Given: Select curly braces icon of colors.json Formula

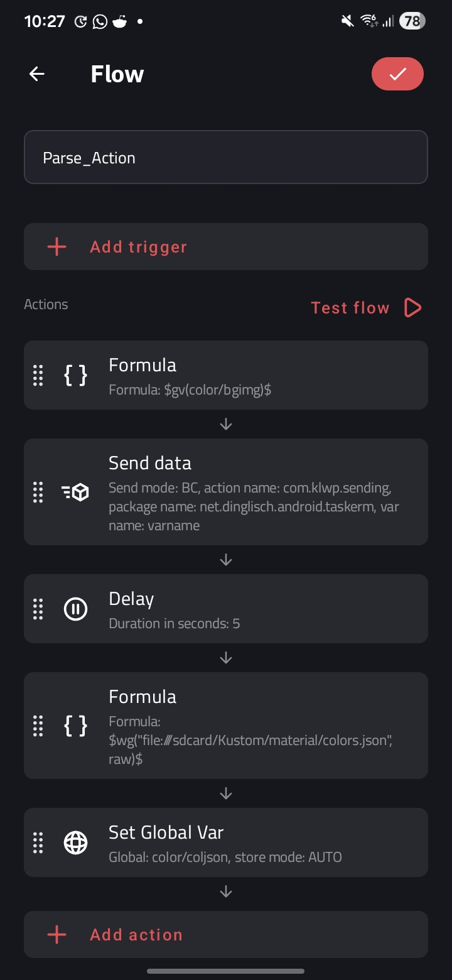Looking at the screenshot, I should click(x=75, y=726).
